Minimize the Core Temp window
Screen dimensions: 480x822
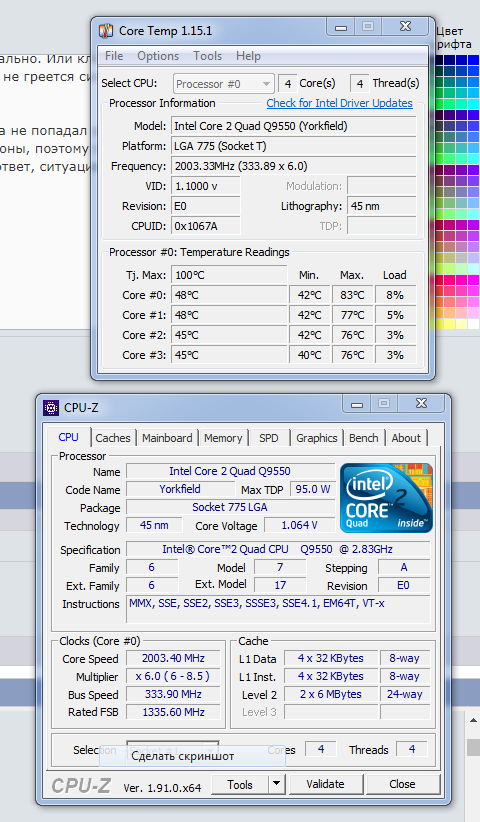(x=341, y=27)
